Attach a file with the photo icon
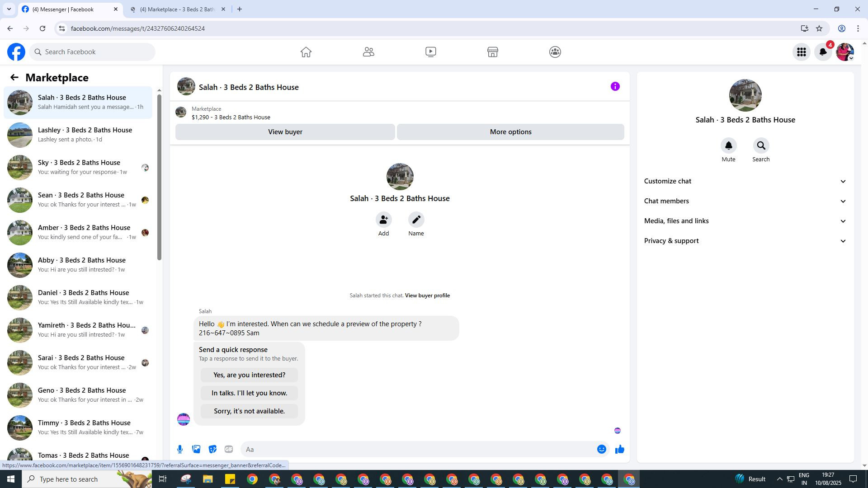Image resolution: width=868 pixels, height=488 pixels. 196,449
